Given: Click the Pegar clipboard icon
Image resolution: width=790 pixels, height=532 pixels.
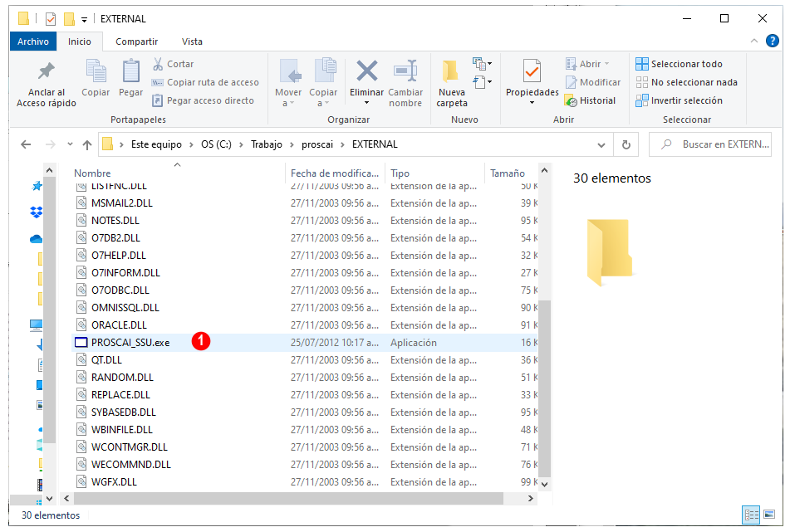Looking at the screenshot, I should (131, 71).
